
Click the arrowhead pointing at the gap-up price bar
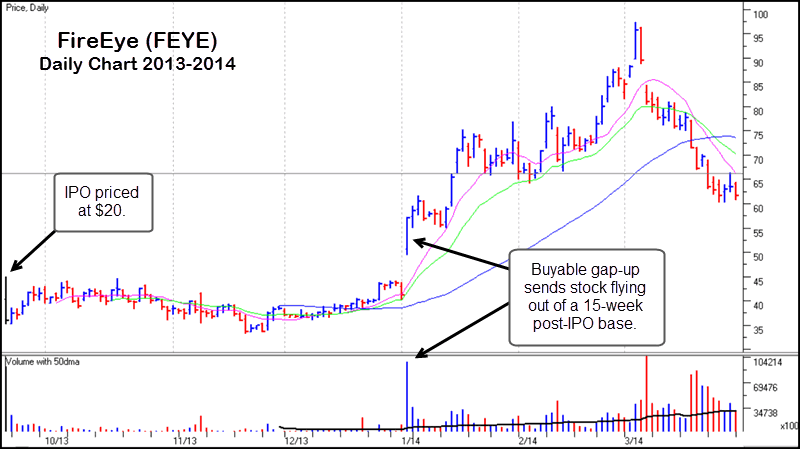(417, 241)
